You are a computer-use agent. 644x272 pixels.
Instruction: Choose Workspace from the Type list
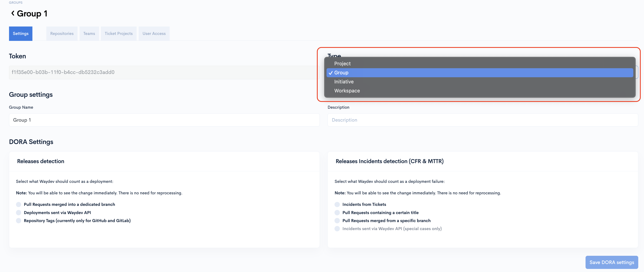click(x=347, y=91)
